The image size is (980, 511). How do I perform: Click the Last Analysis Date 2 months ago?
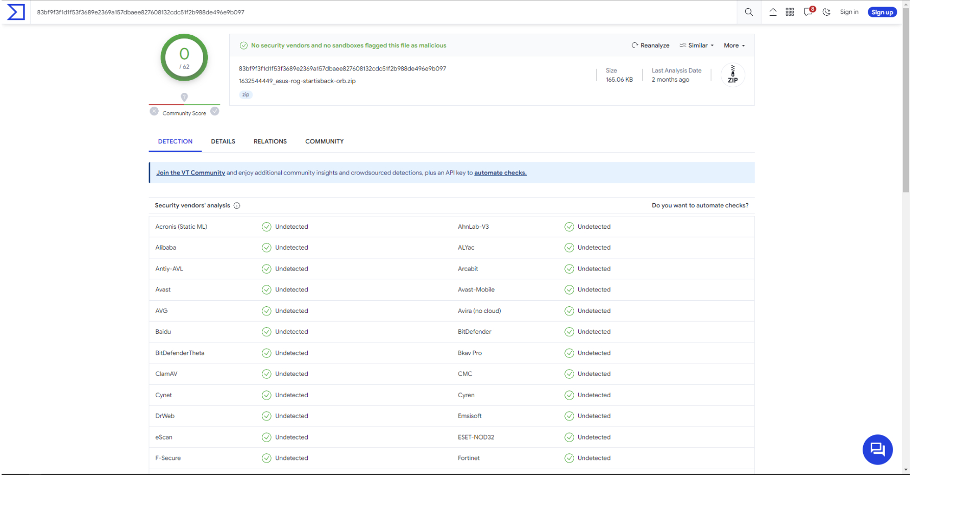click(x=670, y=80)
